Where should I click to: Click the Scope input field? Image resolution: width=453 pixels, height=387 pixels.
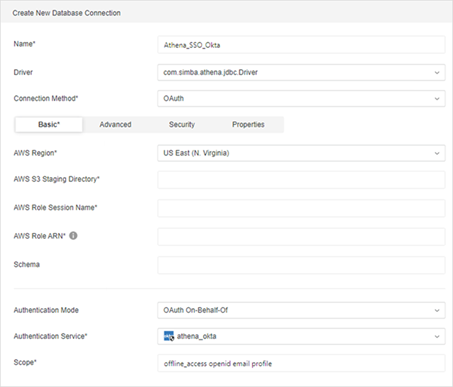pyautogui.click(x=301, y=363)
